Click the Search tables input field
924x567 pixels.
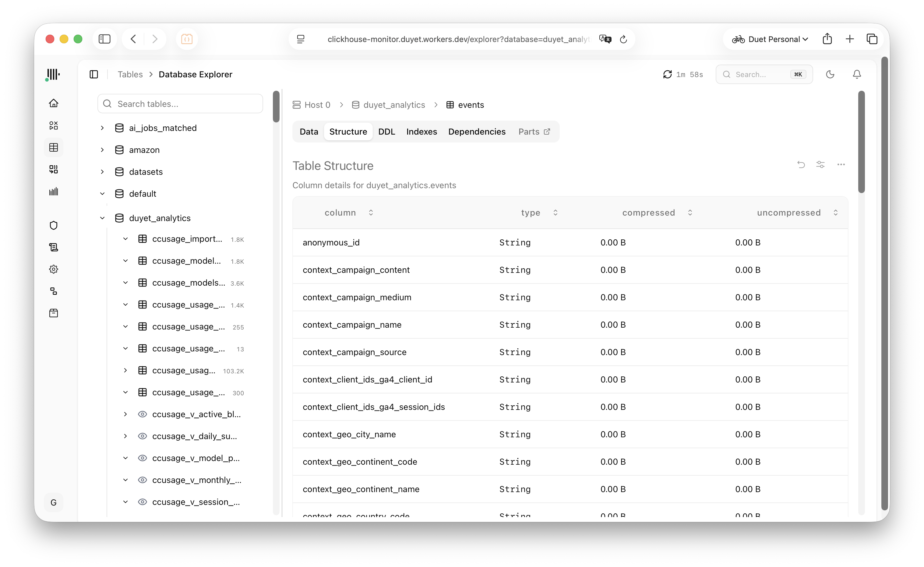[x=180, y=104]
